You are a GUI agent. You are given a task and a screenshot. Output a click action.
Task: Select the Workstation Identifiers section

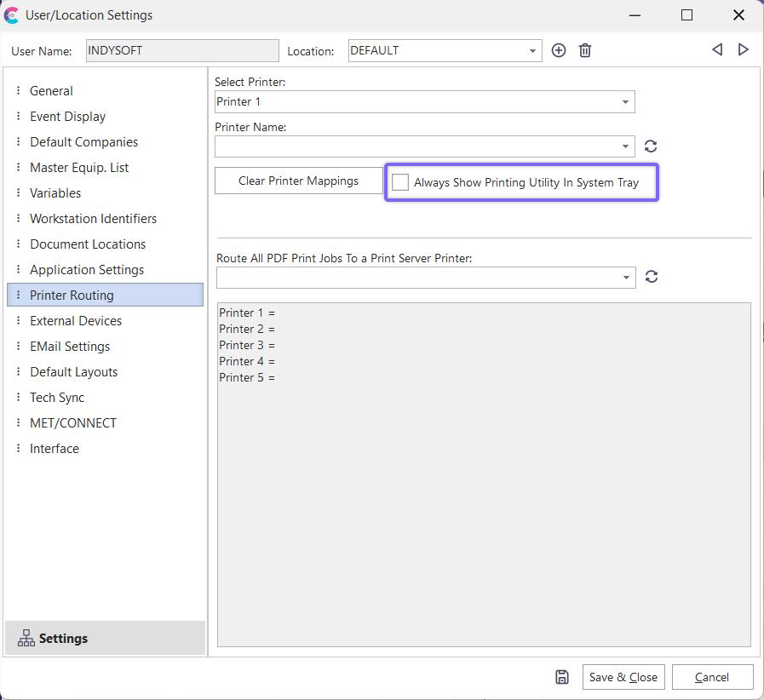pyautogui.click(x=93, y=219)
